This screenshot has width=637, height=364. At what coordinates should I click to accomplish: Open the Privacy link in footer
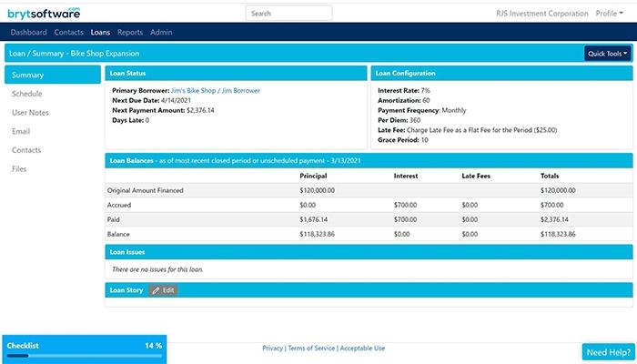273,349
